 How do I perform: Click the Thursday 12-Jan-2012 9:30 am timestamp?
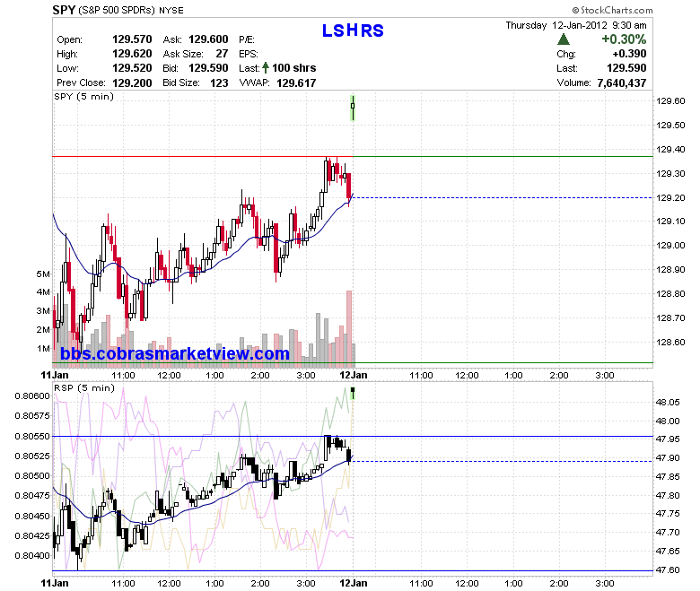(576, 25)
